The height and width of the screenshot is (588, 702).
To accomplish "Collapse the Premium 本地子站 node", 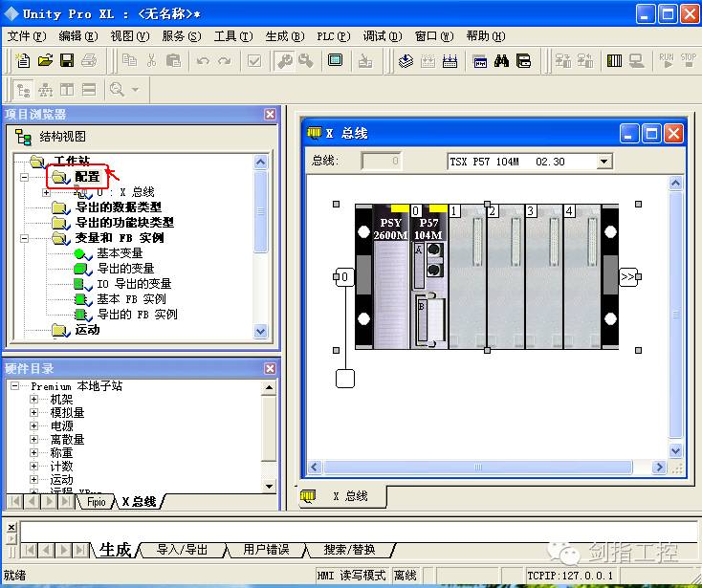I will pos(14,385).
